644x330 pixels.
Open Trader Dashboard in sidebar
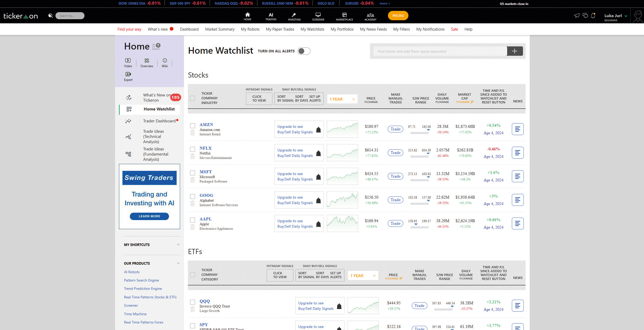[159, 121]
